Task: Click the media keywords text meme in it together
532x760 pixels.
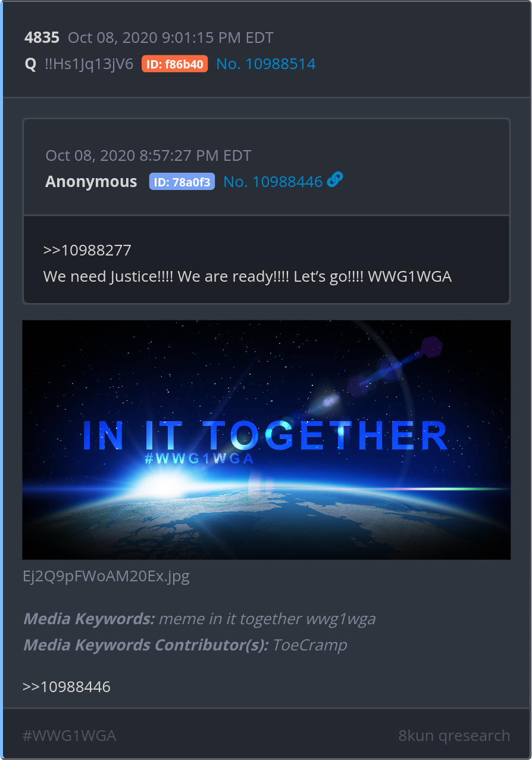Action: [231, 619]
